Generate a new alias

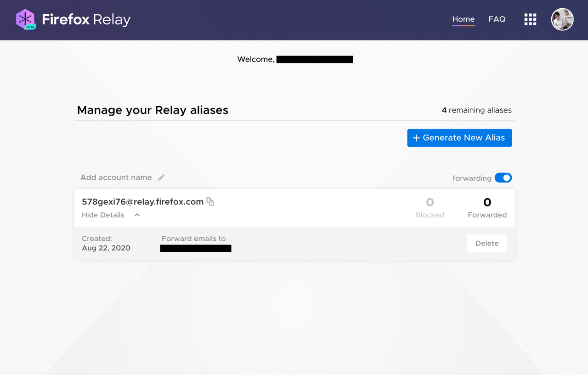[x=459, y=137]
